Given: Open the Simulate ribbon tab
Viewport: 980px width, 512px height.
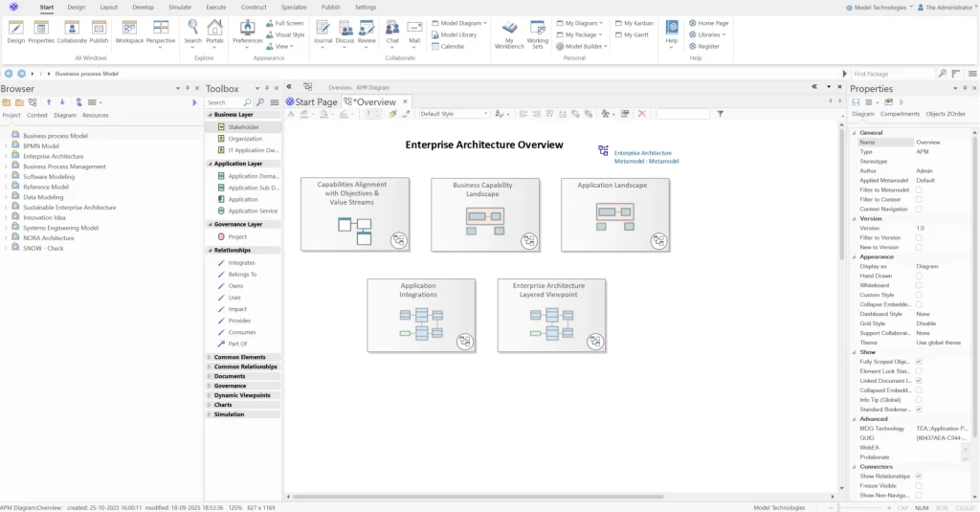Looking at the screenshot, I should click(x=179, y=8).
